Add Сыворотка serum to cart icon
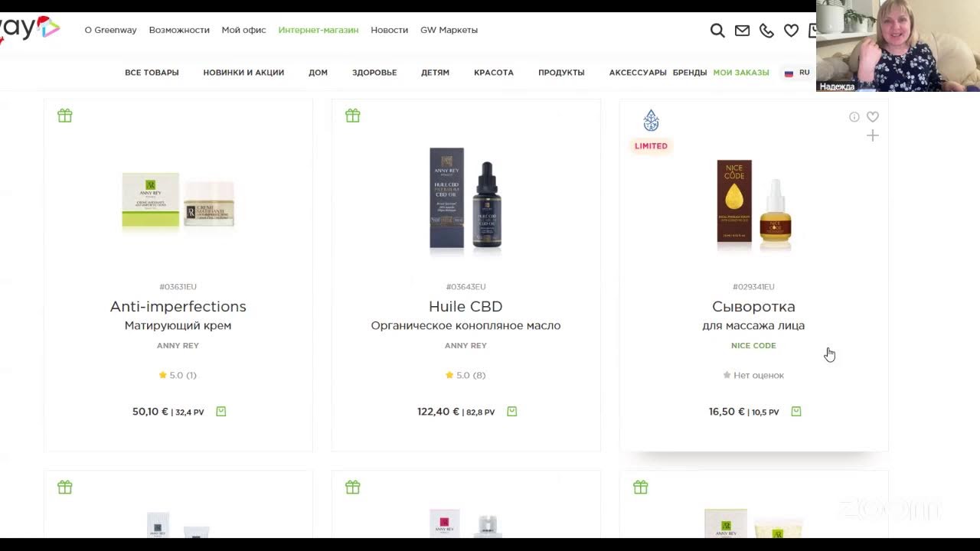 pyautogui.click(x=796, y=412)
